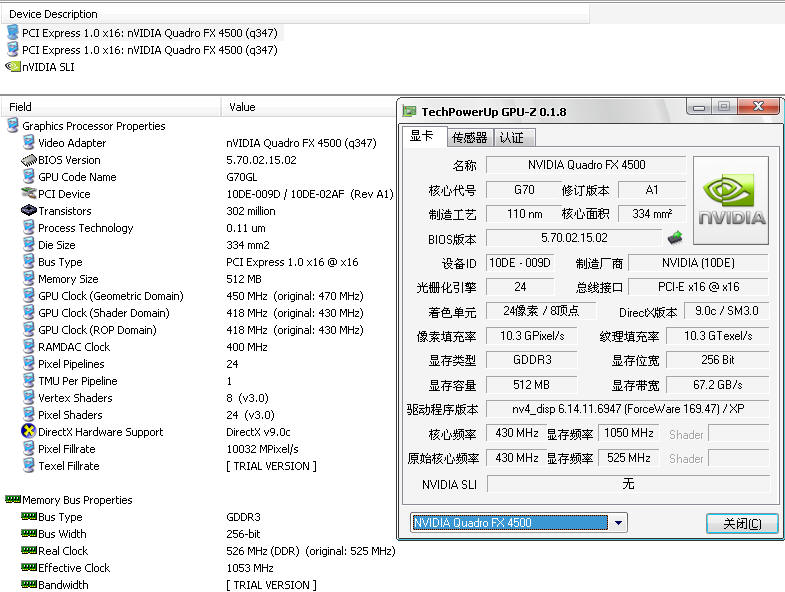Click the Bus Width memory icon
The height and width of the screenshot is (592, 785).
click(29, 533)
